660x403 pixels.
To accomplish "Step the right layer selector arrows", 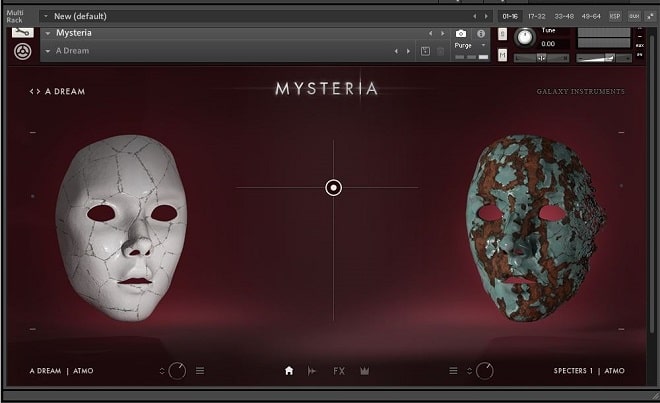I will coord(469,371).
